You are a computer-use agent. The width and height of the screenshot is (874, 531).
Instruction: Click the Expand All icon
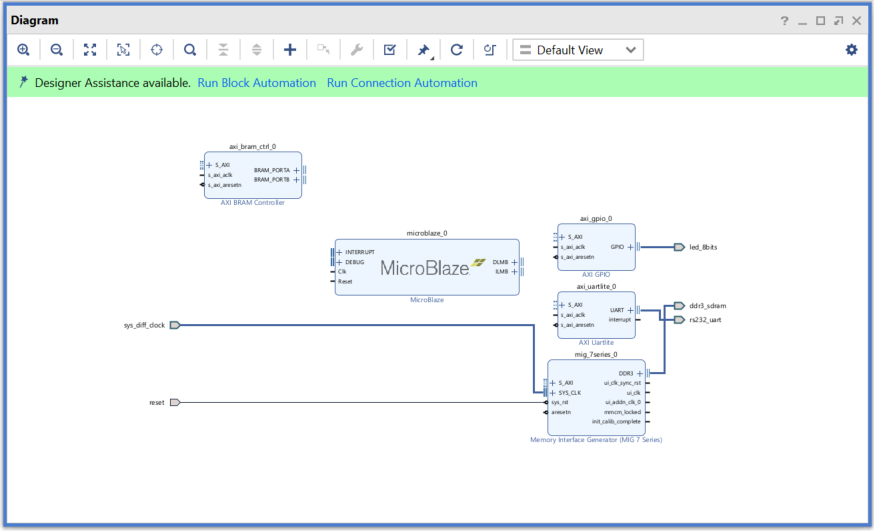pos(256,50)
